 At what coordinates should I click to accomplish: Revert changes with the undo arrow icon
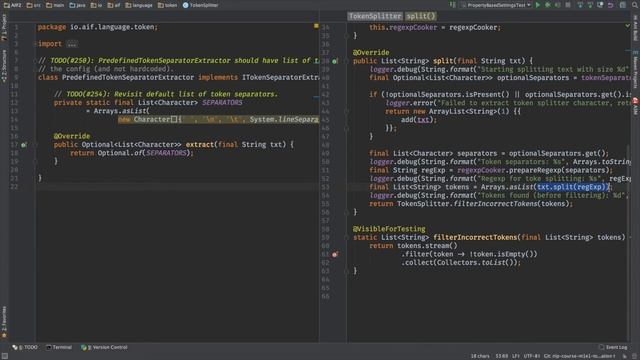click(610, 5)
